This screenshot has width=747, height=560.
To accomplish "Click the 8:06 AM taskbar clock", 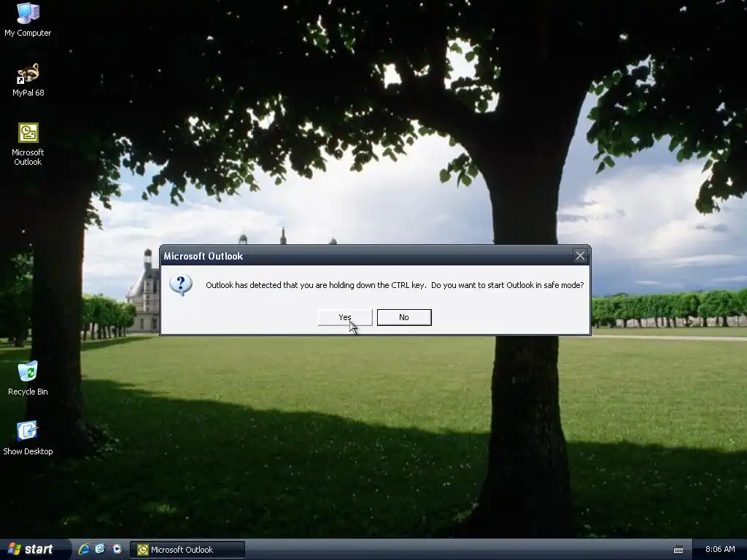I will tap(720, 549).
